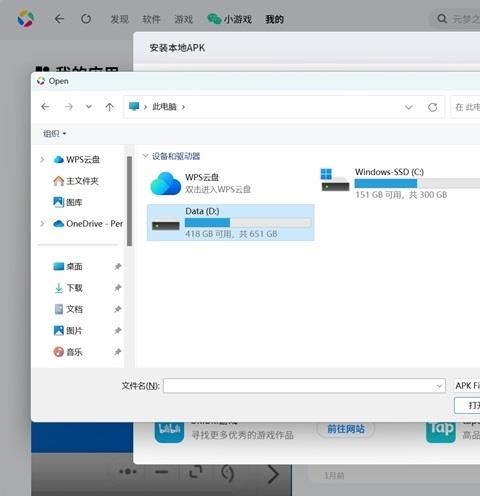This screenshot has height=496, width=480.
Task: Go up one folder level
Action: [x=109, y=107]
